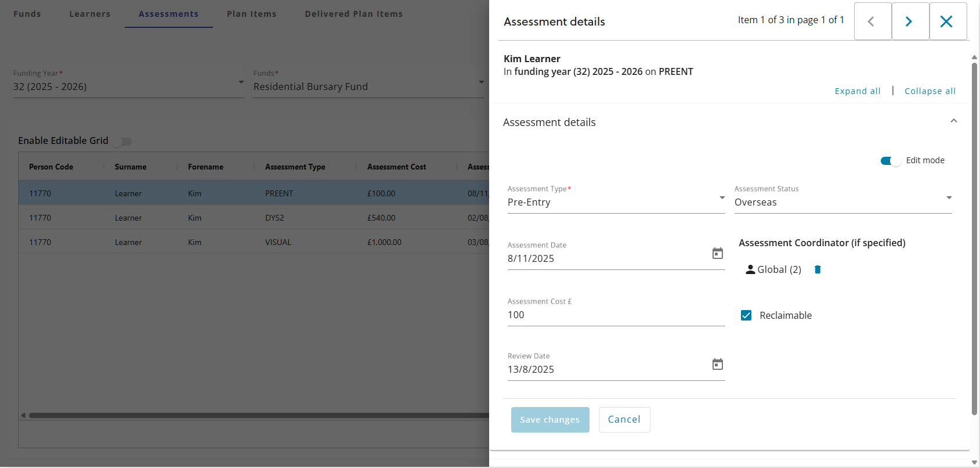This screenshot has height=468, width=980.
Task: Open the Review Date calendar picker
Action: 718,365
